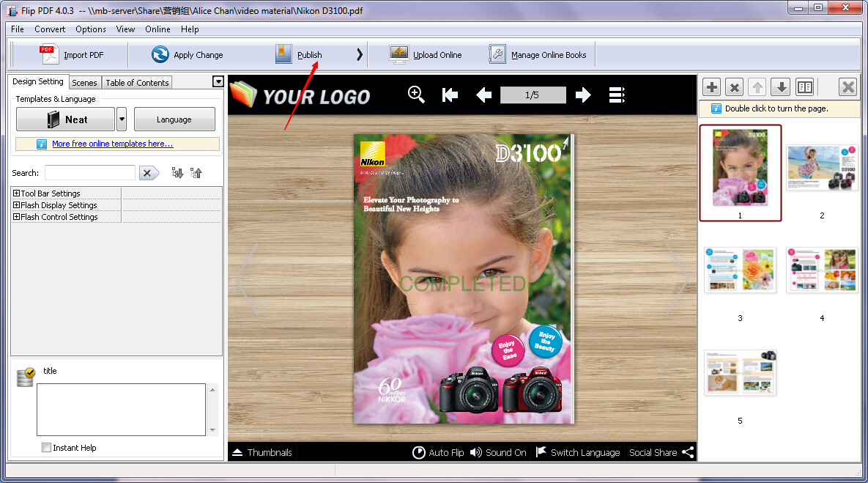Open Social Share
This screenshot has height=483, width=868.
(x=661, y=452)
